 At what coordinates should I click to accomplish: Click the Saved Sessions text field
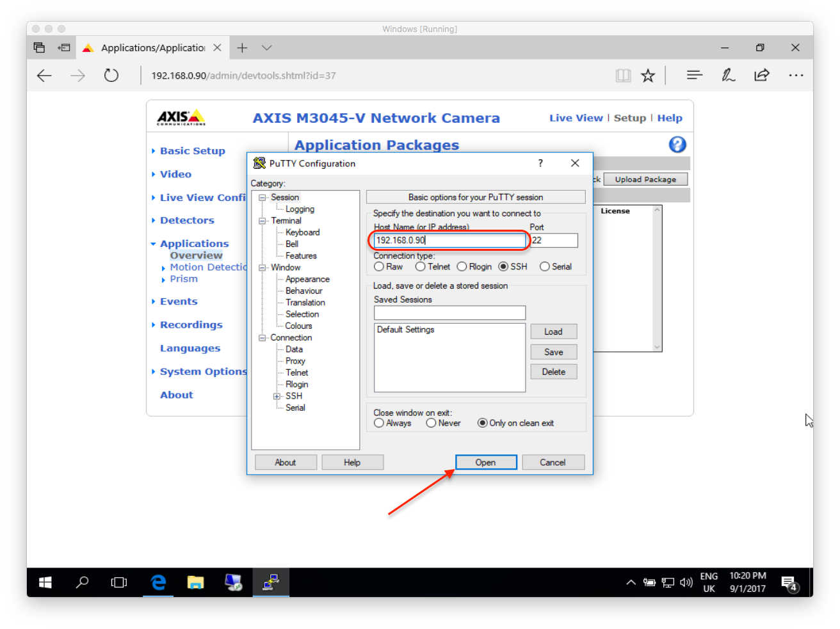pyautogui.click(x=449, y=313)
